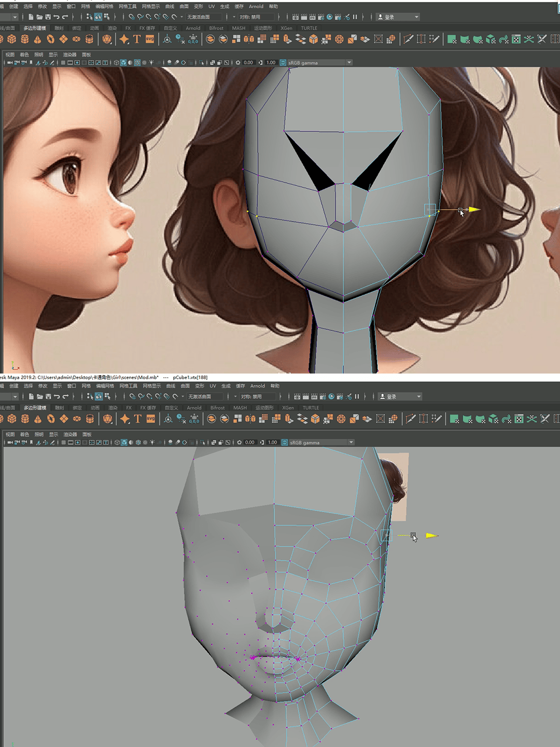Toggle the lightbulb lighting icon in top viewport toolbar
This screenshot has height=747, width=560.
[151, 63]
